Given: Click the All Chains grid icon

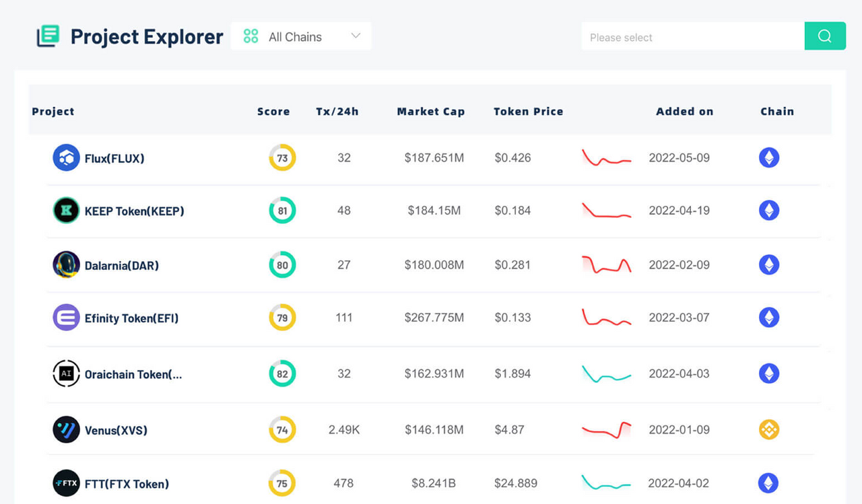Looking at the screenshot, I should tap(251, 36).
